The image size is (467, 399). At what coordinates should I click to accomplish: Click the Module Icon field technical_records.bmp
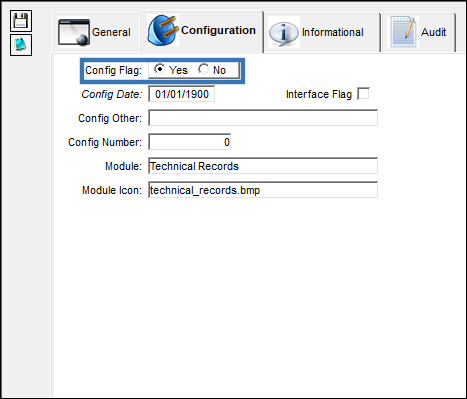[x=263, y=190]
